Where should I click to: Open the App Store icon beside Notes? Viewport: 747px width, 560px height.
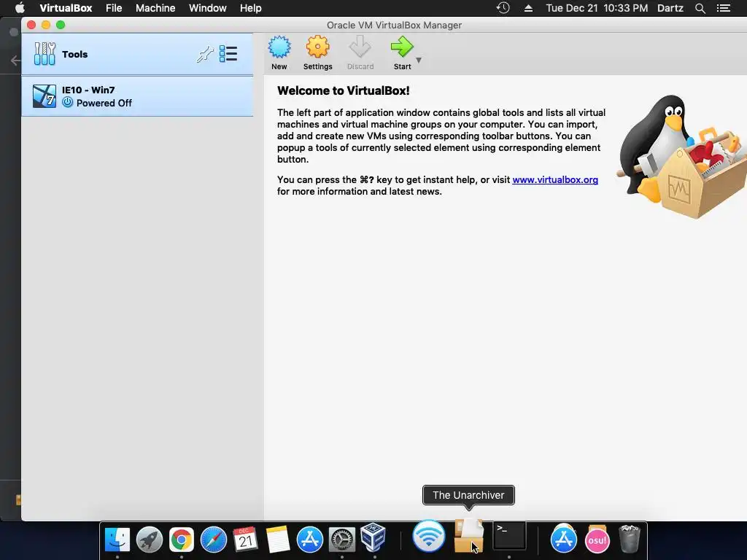point(309,540)
